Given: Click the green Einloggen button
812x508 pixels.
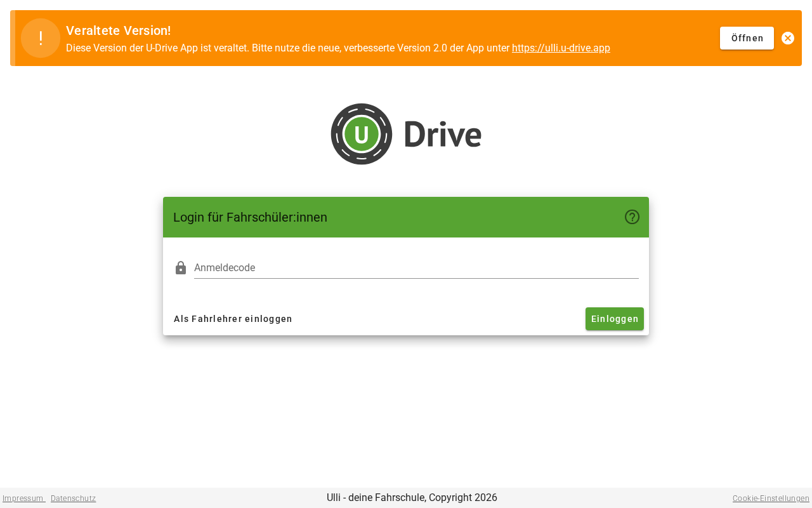Looking at the screenshot, I should pos(615,319).
